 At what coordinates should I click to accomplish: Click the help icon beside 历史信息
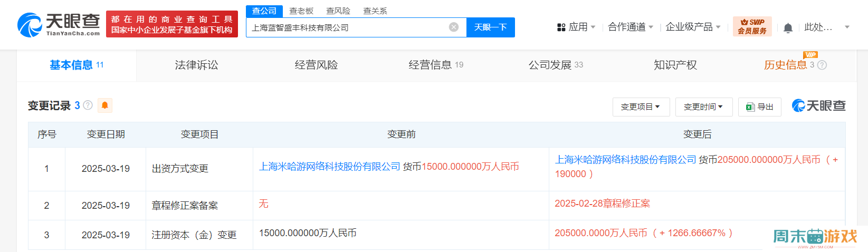click(x=822, y=65)
